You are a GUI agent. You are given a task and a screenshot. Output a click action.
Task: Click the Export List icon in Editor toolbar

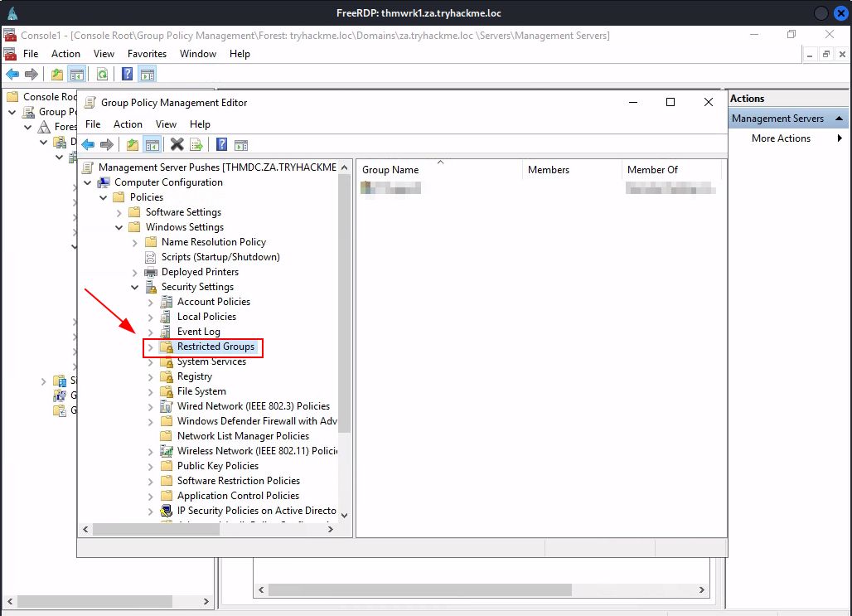pos(196,144)
